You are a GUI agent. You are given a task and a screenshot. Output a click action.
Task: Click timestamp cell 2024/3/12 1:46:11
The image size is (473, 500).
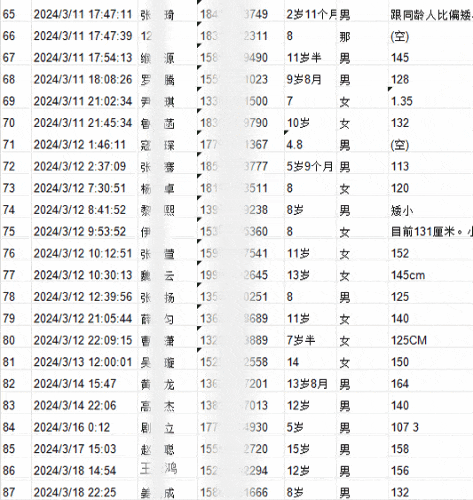point(84,145)
